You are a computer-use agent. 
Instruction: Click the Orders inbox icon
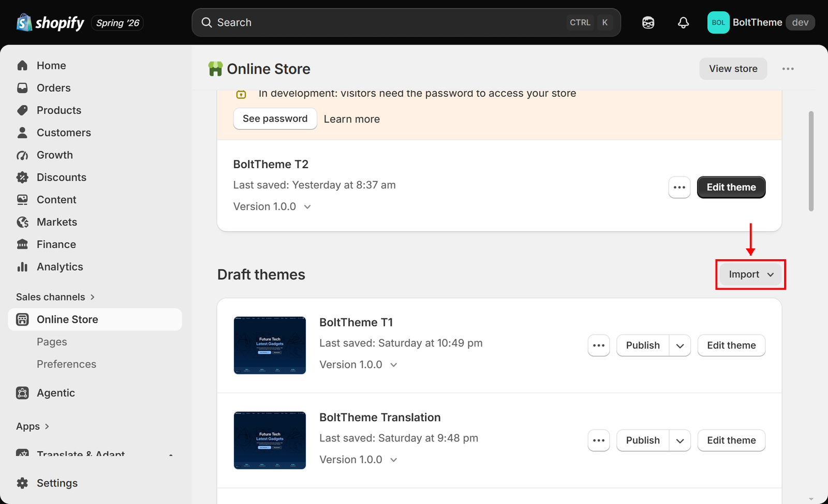click(22, 88)
